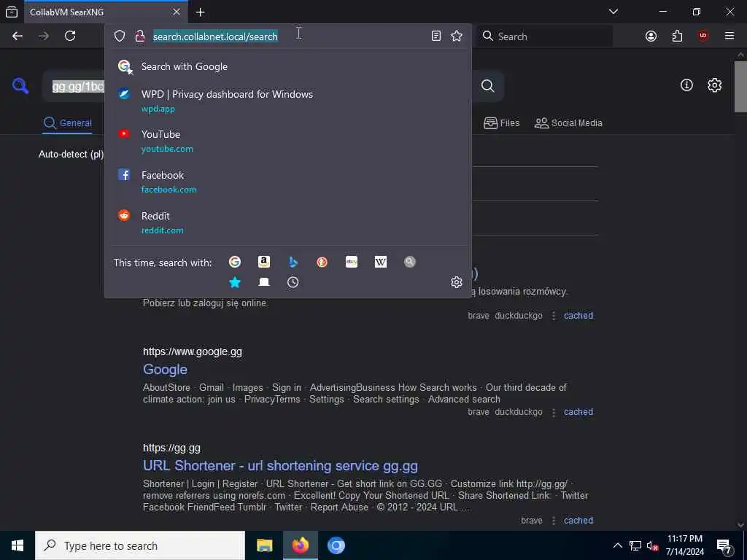Search history using the clock icon
Viewport: 747px width, 560px height.
click(x=293, y=282)
